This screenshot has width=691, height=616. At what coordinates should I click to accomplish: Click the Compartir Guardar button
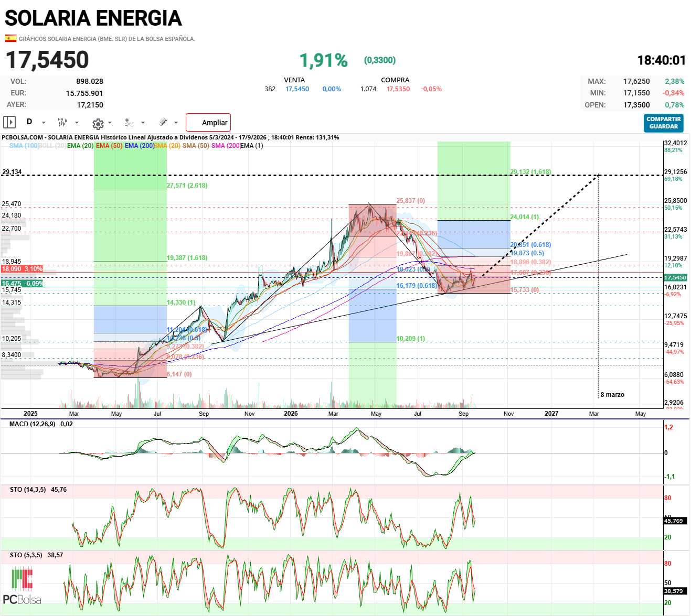coord(664,123)
